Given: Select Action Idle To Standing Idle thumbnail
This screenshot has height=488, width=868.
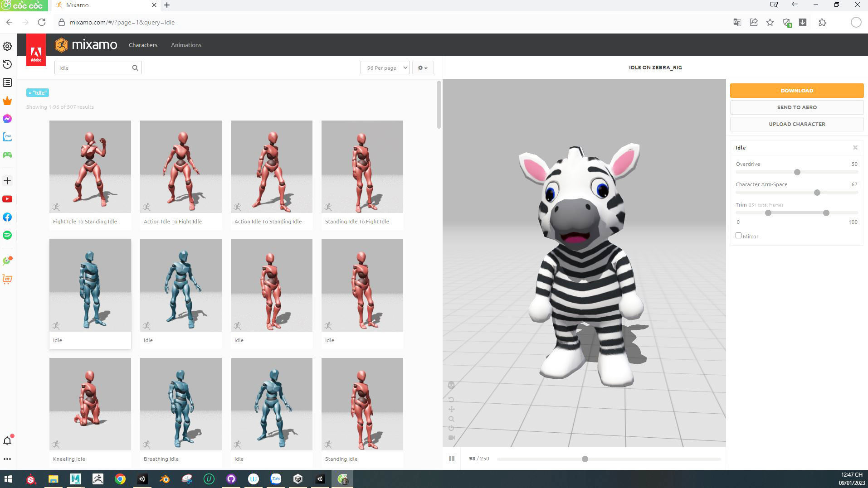Looking at the screenshot, I should [x=272, y=167].
